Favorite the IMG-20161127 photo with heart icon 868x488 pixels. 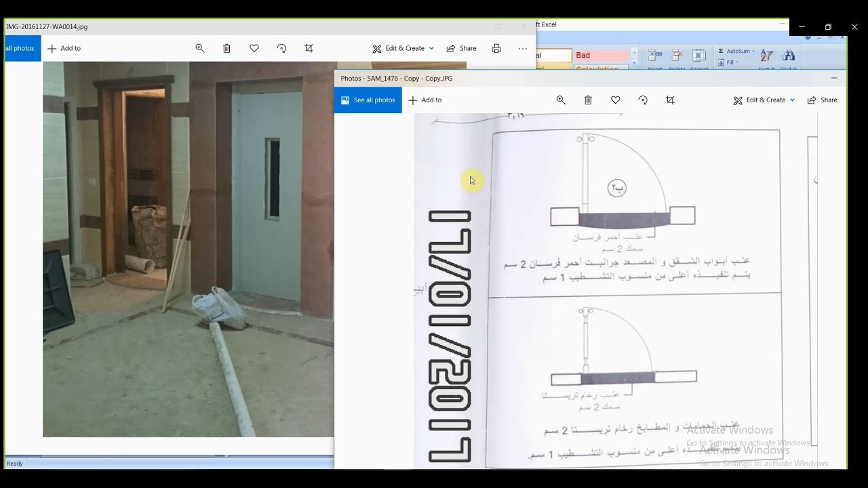click(254, 48)
